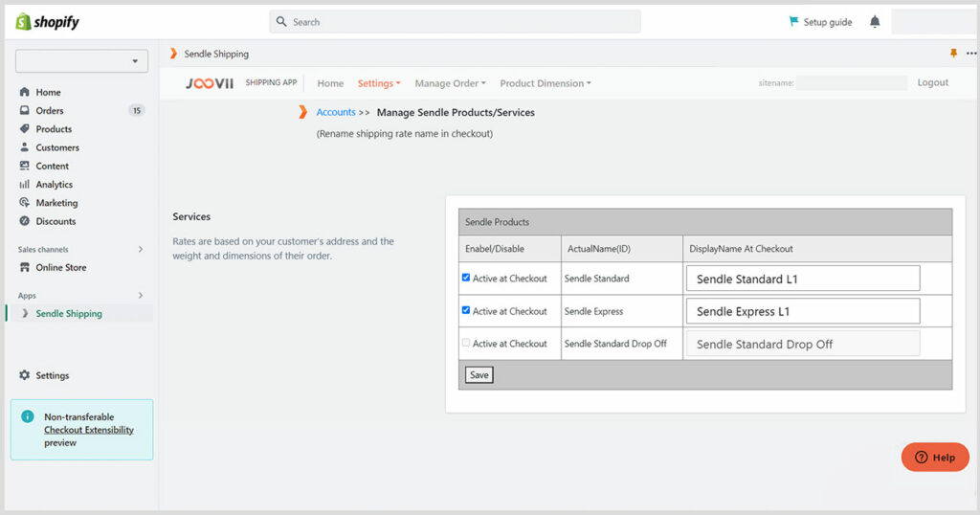Expand the Apps section arrow
The image size is (980, 515).
141,295
